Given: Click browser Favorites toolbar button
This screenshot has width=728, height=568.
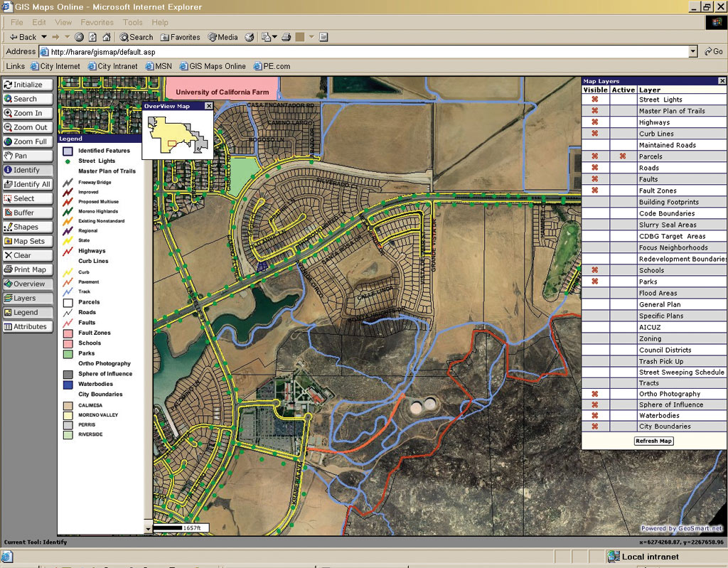Looking at the screenshot, I should tap(180, 37).
